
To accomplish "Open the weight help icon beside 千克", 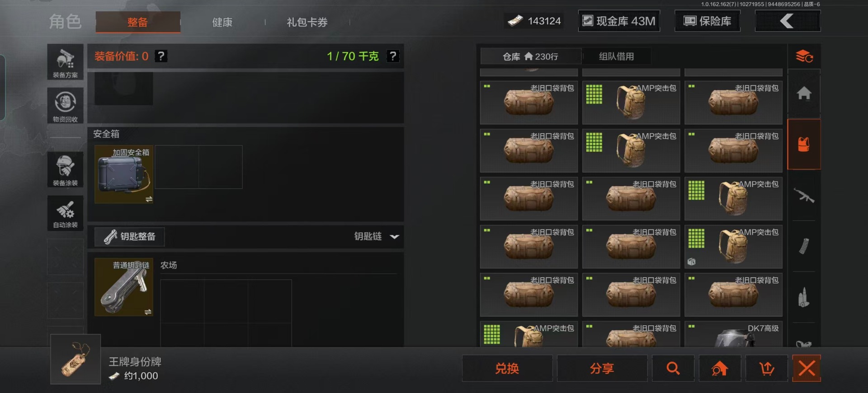I will (393, 56).
